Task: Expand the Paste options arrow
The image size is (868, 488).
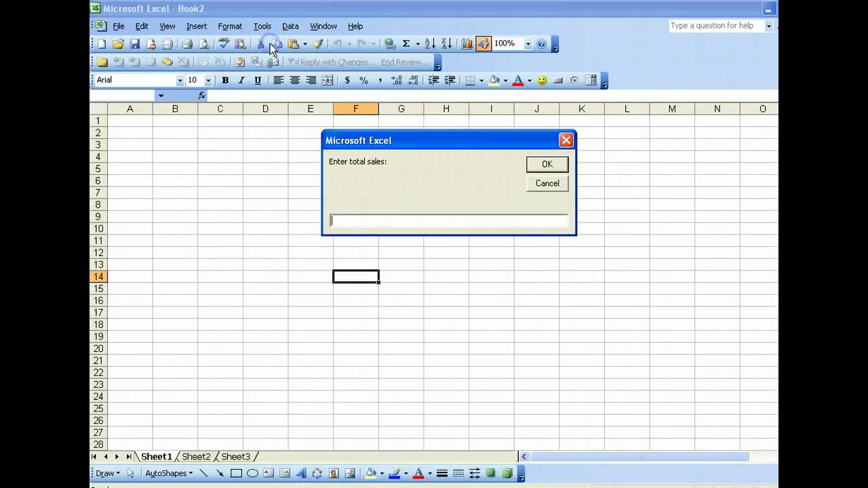Action: click(x=304, y=44)
